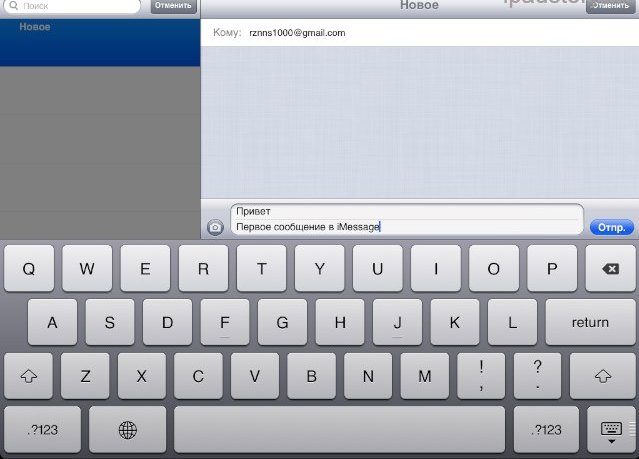The width and height of the screenshot is (639, 459).
Task: Tap the return key
Action: [x=590, y=322]
